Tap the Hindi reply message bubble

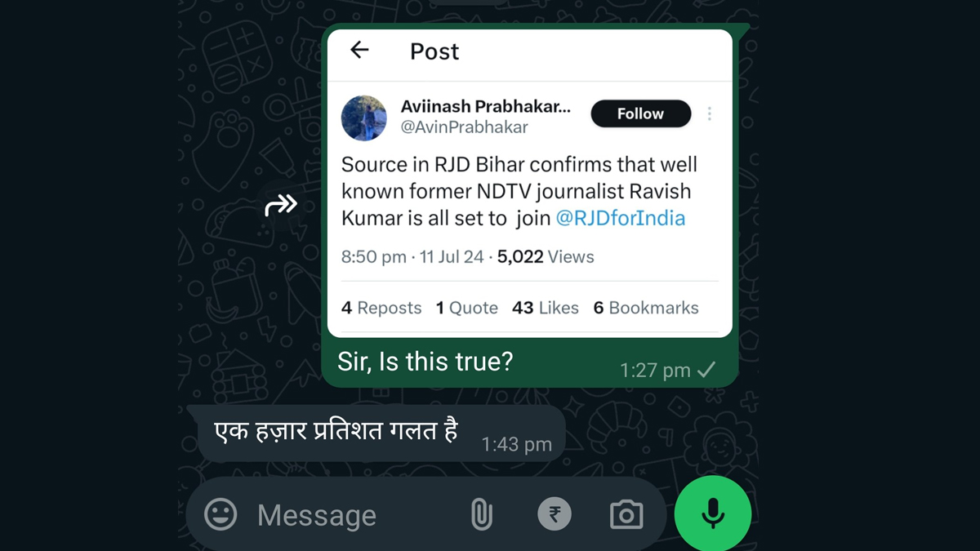point(381,433)
